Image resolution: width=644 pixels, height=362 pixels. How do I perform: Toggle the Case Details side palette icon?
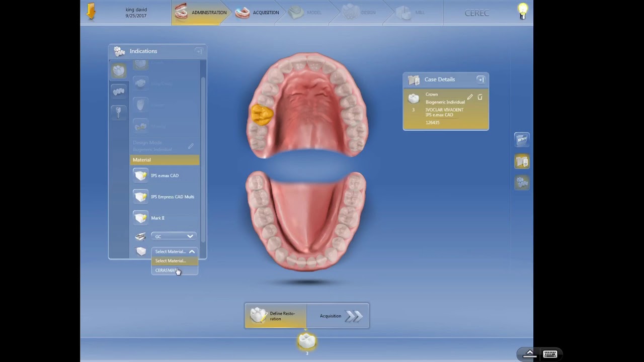522,161
